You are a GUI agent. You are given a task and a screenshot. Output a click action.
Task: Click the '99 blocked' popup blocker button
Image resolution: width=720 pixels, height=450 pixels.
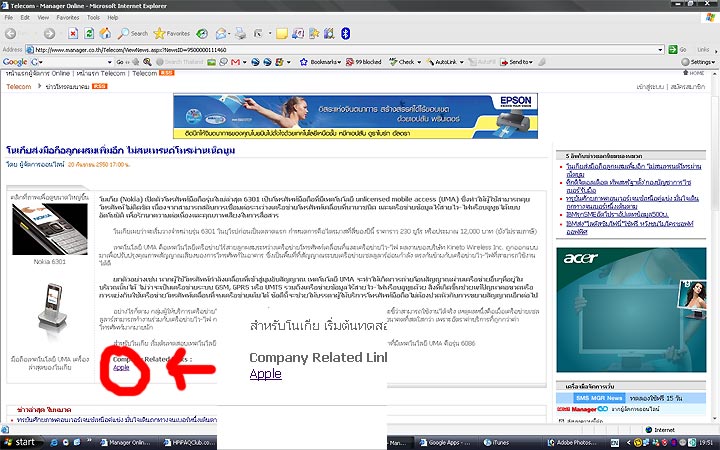[x=363, y=62]
